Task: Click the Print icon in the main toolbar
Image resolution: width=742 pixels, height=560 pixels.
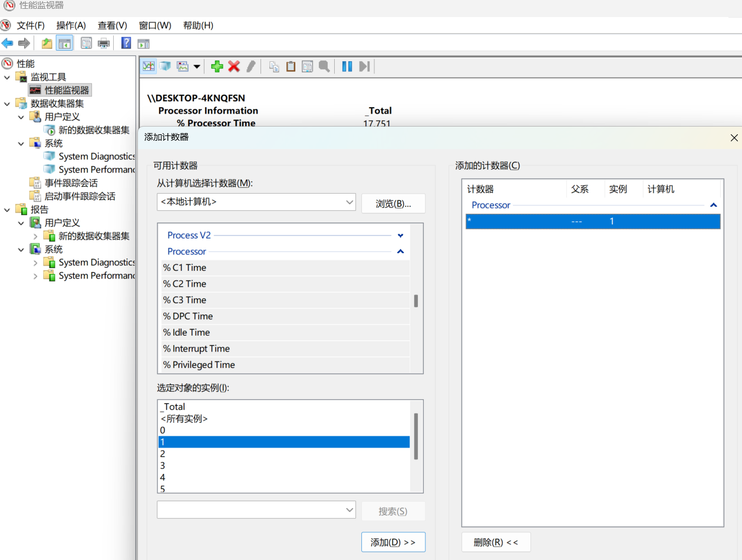Action: [x=104, y=43]
